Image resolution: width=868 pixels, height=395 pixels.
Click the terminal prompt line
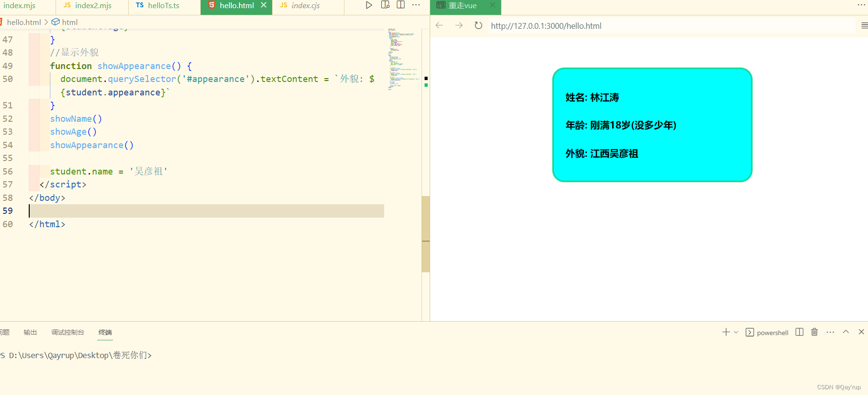76,355
